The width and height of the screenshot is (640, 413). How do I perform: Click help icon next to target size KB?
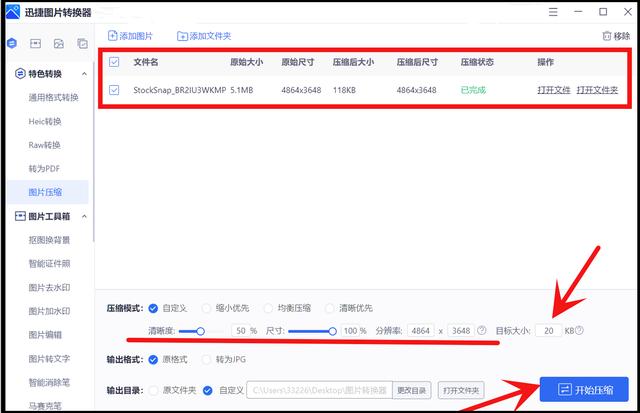click(579, 330)
